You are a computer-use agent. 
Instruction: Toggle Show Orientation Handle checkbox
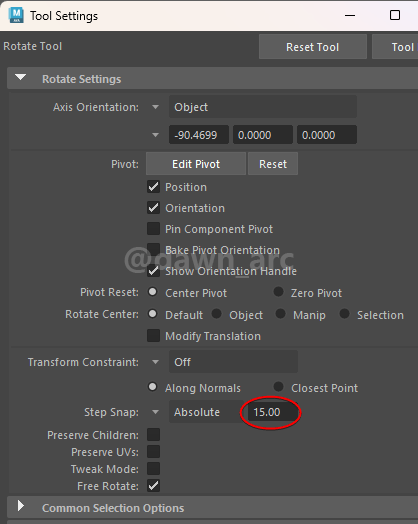(153, 271)
